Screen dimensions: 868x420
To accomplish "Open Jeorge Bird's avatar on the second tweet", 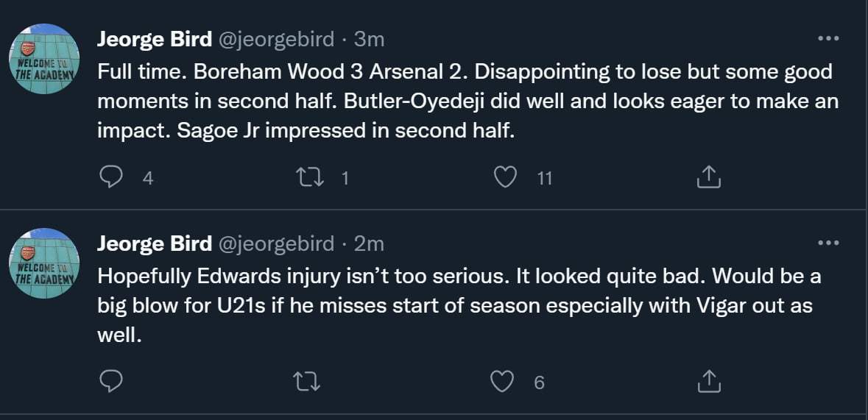I will coord(43,263).
